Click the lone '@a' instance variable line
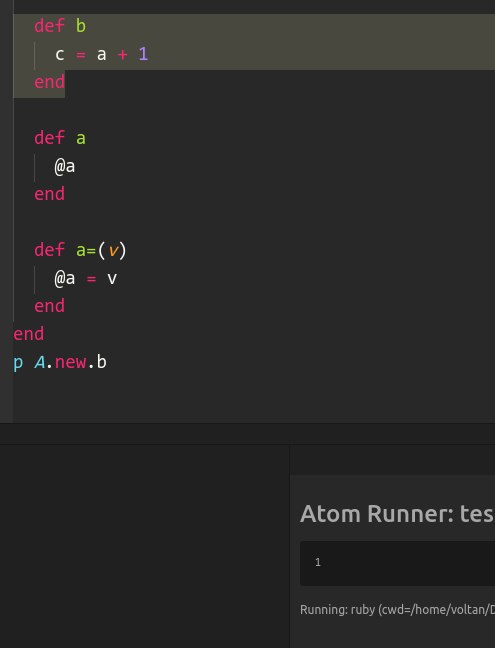 [x=65, y=167]
